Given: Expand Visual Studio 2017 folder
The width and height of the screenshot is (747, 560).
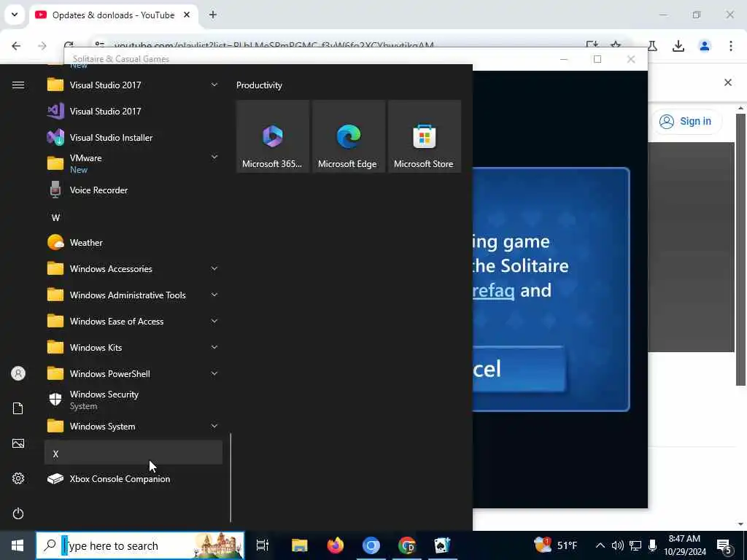Looking at the screenshot, I should pyautogui.click(x=133, y=85).
